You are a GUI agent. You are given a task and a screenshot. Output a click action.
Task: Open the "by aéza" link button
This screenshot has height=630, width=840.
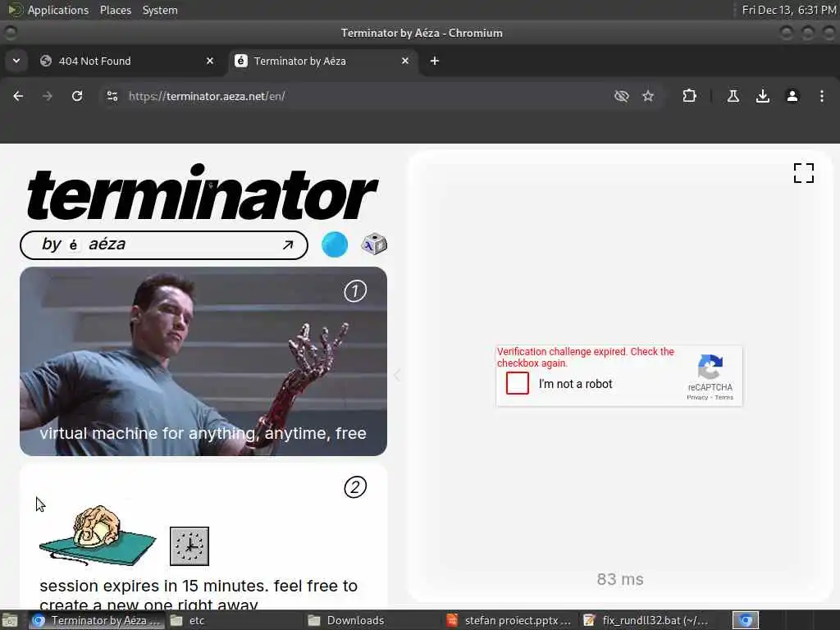[164, 244]
